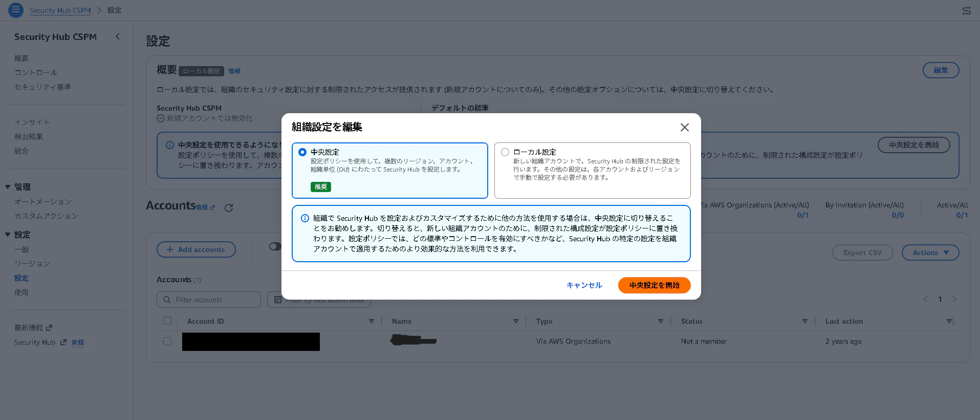Open インサイト in the sidebar

(32, 122)
